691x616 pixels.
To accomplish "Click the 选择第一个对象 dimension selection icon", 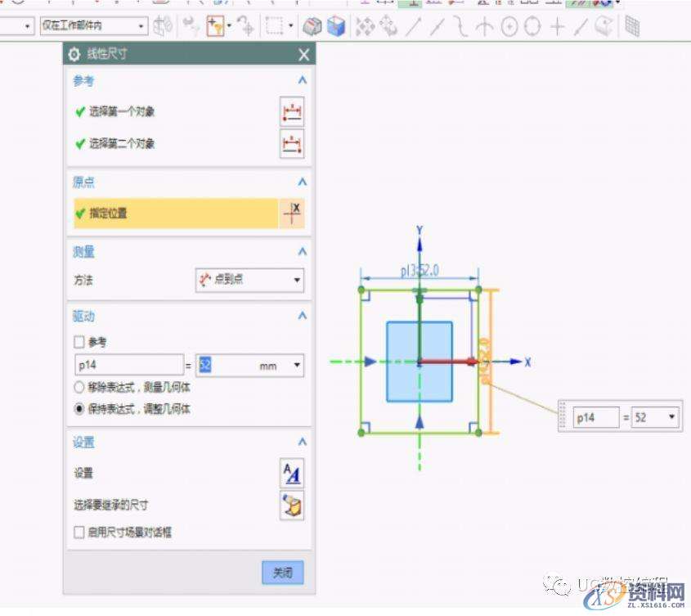I will tap(292, 111).
